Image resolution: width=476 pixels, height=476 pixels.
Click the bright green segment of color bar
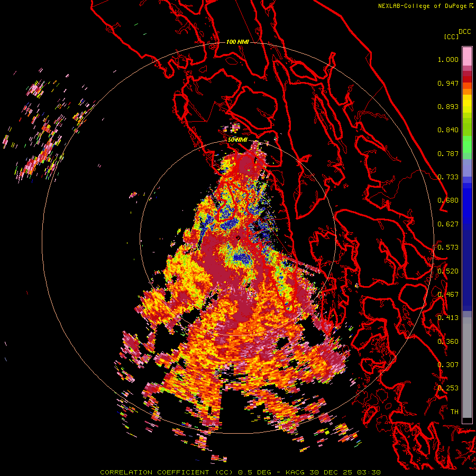click(467, 144)
